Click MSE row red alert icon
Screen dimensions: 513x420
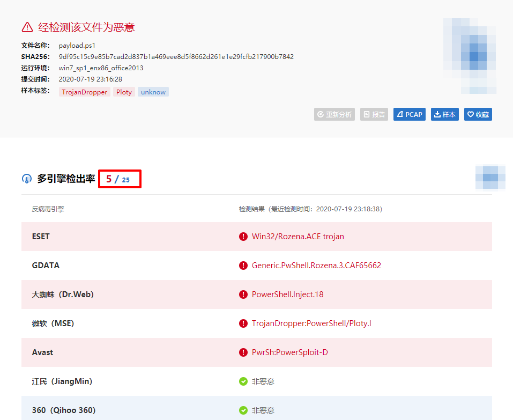tap(243, 323)
